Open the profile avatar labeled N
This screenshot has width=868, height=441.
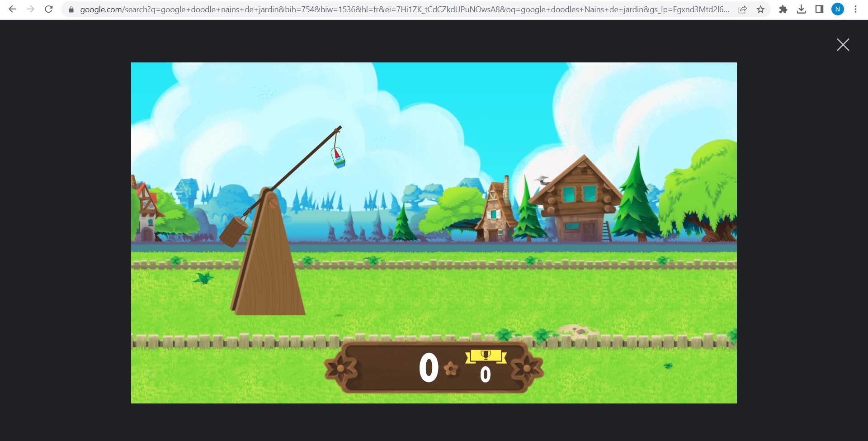[x=837, y=9]
